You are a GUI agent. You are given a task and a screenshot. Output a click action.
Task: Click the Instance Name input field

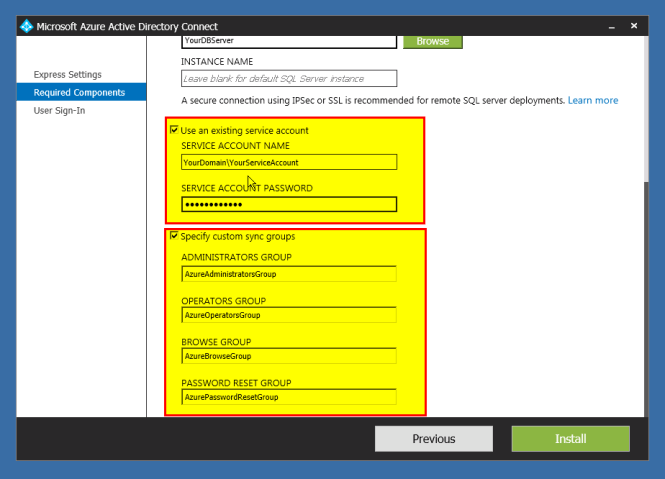point(289,78)
